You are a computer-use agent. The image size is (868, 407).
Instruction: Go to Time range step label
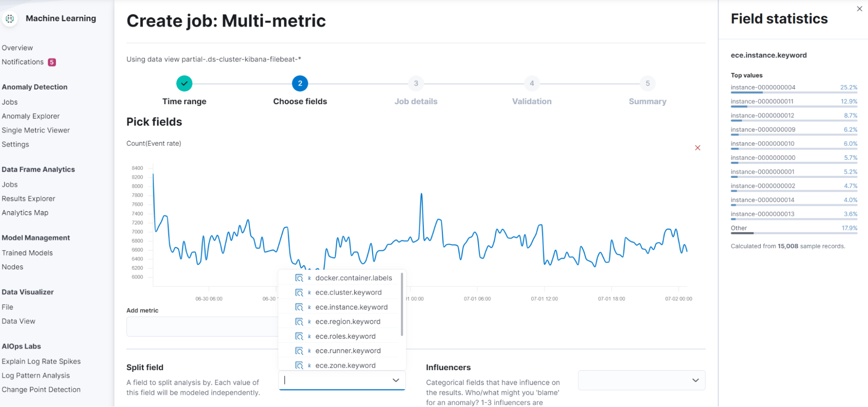coord(184,101)
